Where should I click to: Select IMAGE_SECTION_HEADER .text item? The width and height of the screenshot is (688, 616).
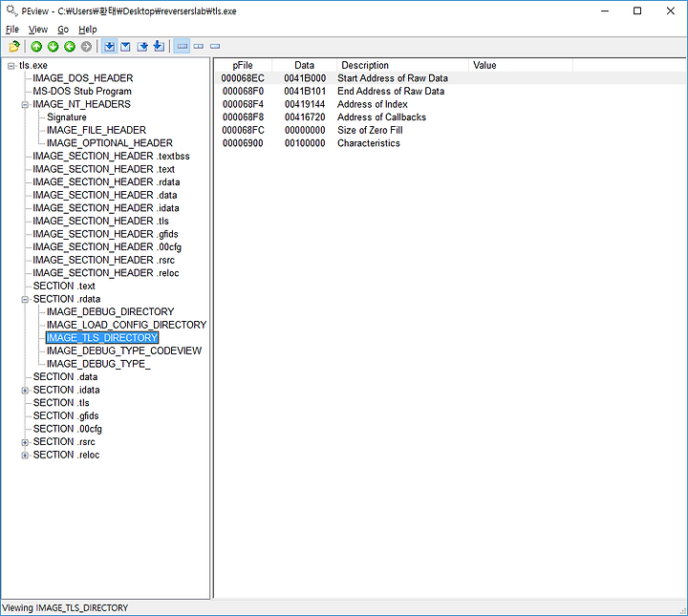[103, 169]
